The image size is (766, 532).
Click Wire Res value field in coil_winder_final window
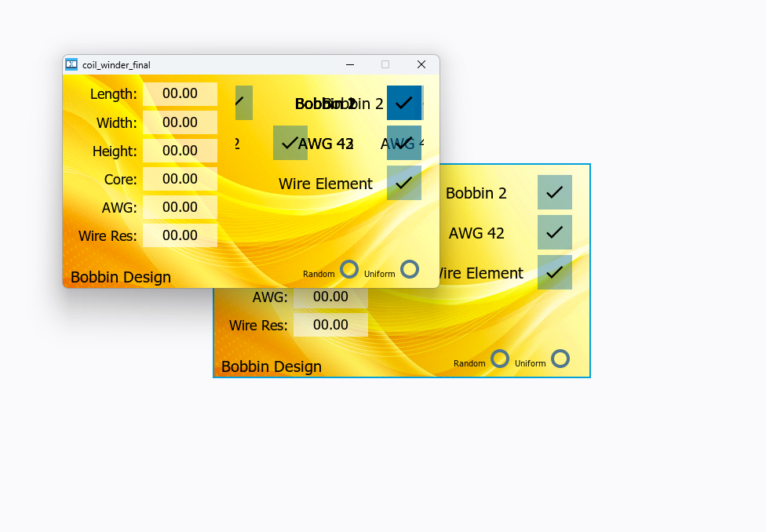click(x=180, y=235)
